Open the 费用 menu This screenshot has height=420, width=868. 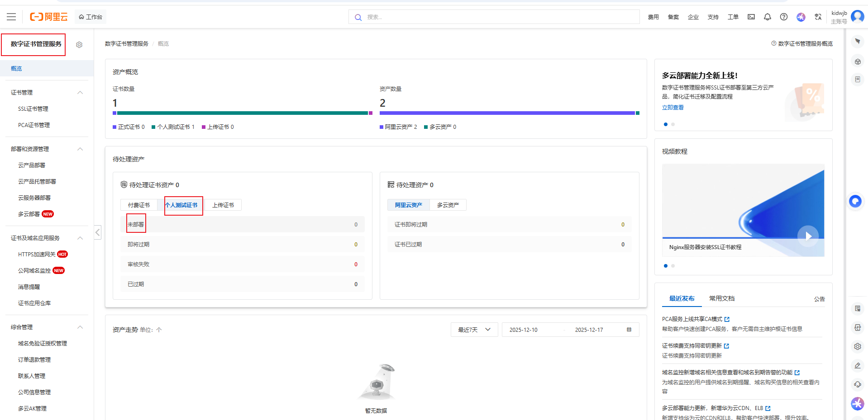pyautogui.click(x=653, y=17)
